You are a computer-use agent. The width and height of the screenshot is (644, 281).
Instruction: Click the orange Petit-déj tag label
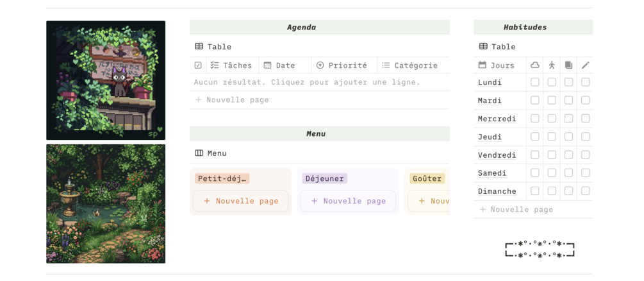(x=222, y=179)
